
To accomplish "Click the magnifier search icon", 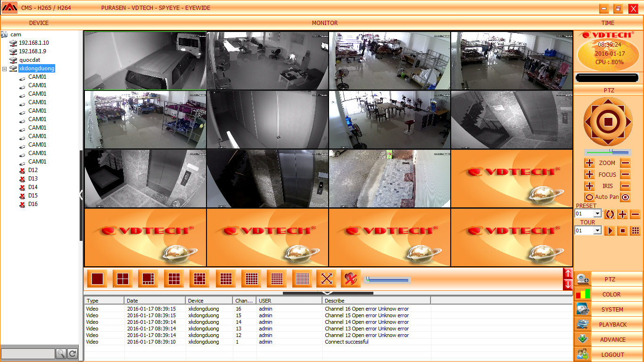I will click(61, 354).
